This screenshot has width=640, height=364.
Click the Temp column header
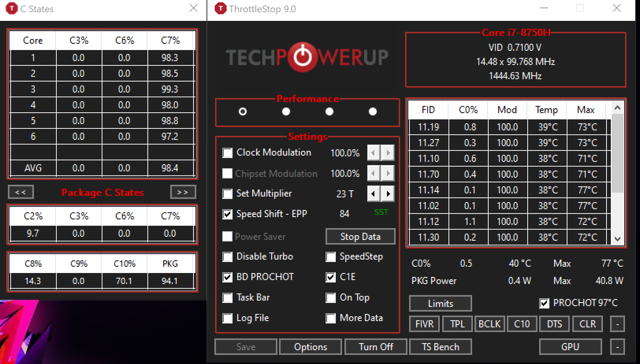547,110
